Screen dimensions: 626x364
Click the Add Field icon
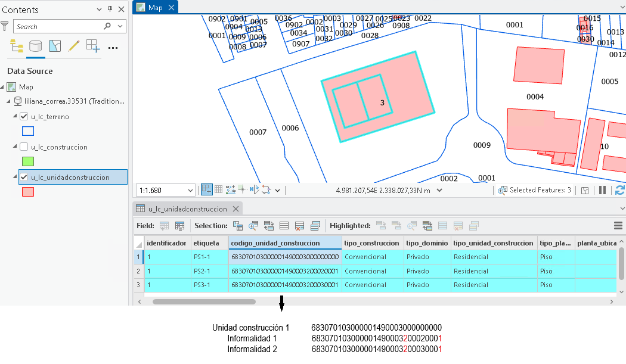[164, 226]
